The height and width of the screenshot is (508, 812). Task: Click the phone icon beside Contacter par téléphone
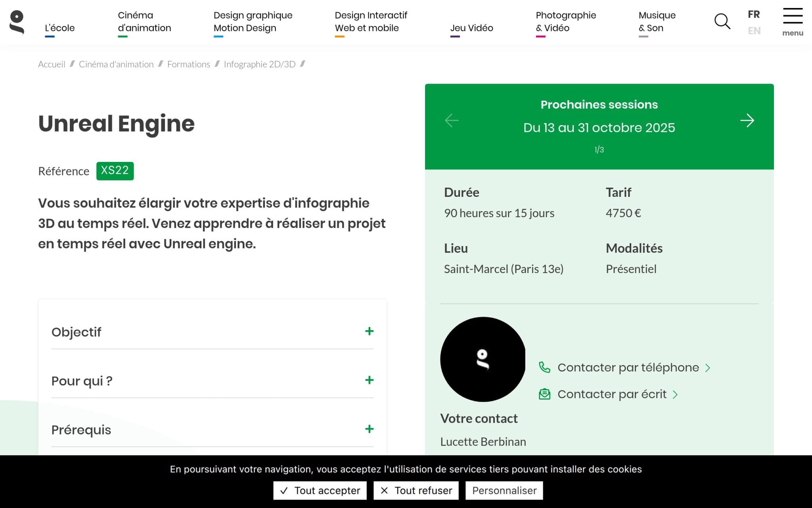pos(544,368)
